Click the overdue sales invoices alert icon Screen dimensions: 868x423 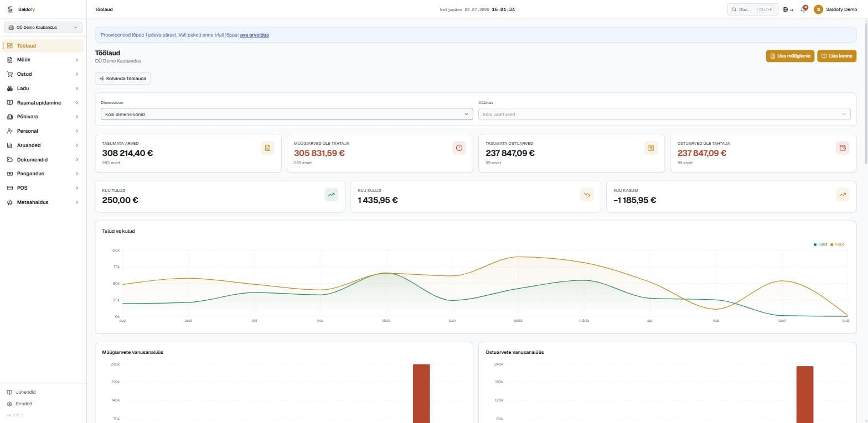coord(459,148)
